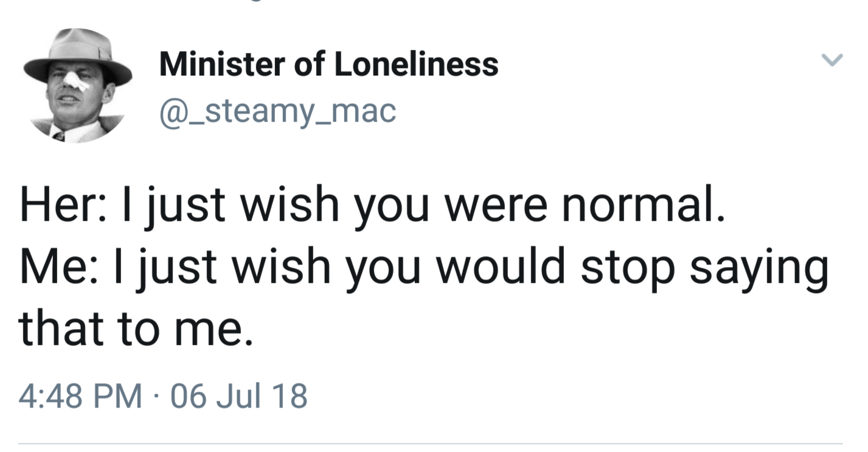Click the @_steamy_mac handle
The width and height of the screenshot is (868, 452).
tap(277, 111)
